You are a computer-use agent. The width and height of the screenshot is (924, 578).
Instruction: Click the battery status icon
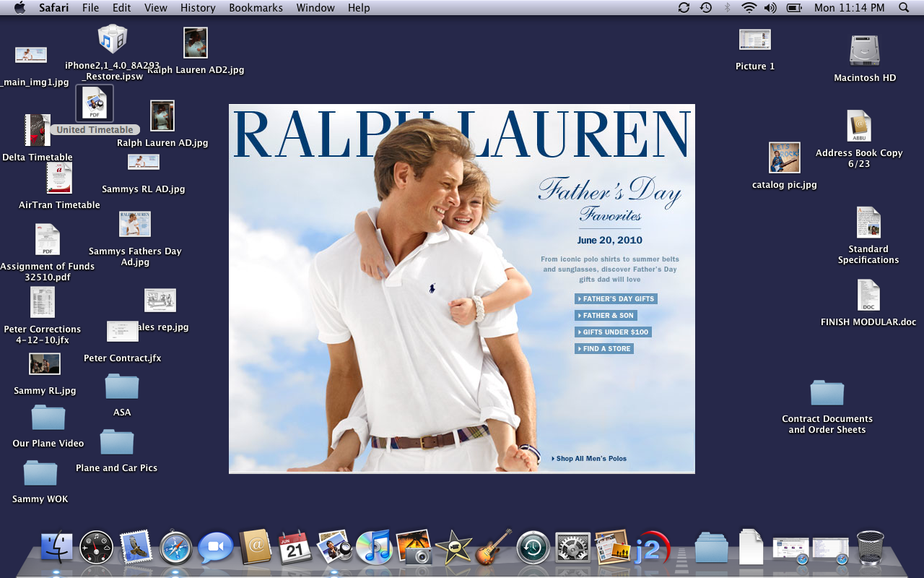(x=794, y=8)
